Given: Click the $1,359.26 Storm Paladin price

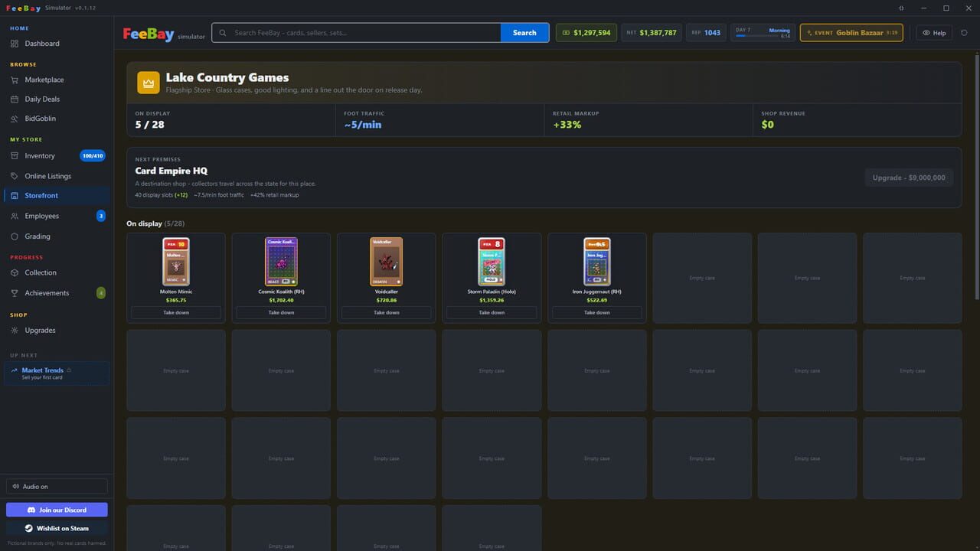Looking at the screenshot, I should tap(492, 300).
